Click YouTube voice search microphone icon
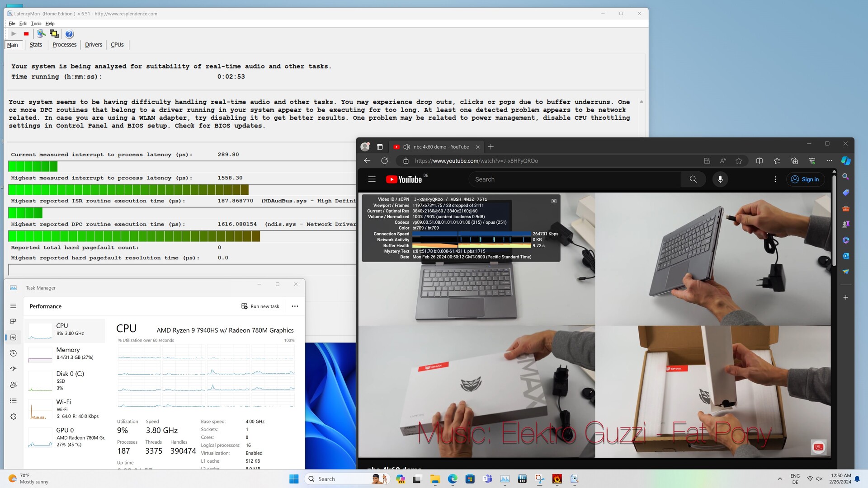 coord(720,179)
